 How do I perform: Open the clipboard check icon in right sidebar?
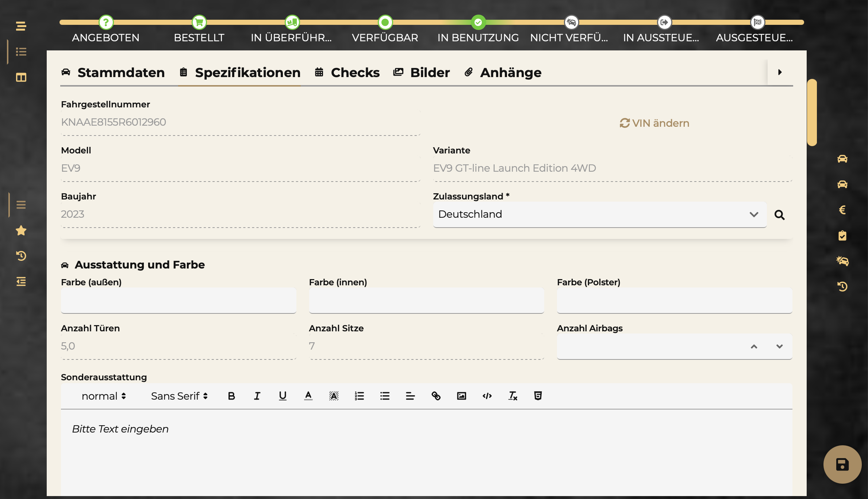coord(842,235)
